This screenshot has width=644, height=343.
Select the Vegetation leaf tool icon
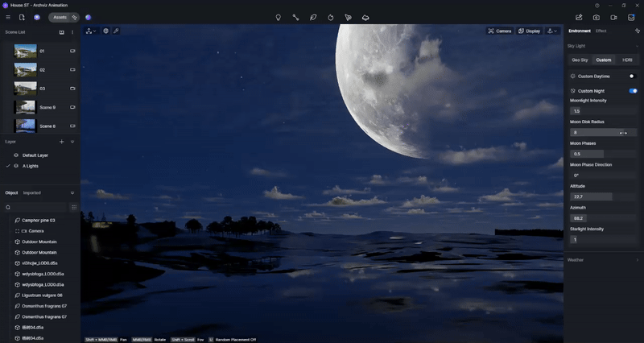pyautogui.click(x=313, y=17)
